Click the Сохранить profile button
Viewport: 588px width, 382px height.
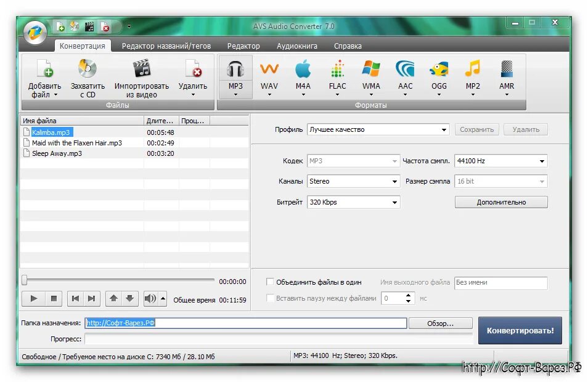click(x=476, y=130)
